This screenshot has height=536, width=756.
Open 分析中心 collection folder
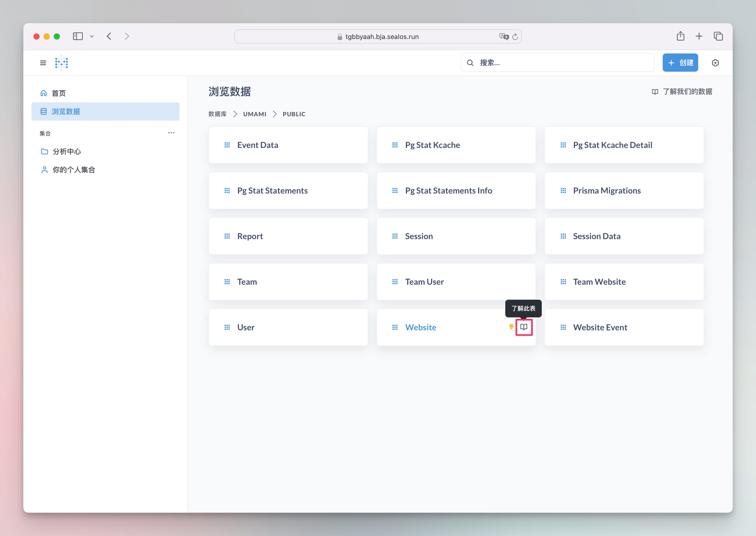click(67, 151)
